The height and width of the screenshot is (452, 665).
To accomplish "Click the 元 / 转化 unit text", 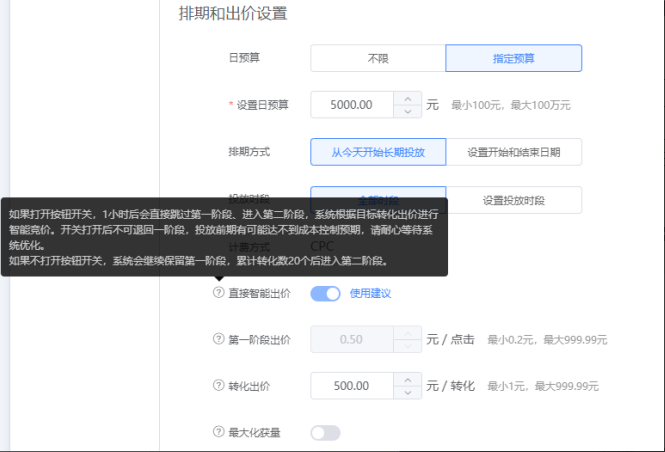I will (x=450, y=386).
